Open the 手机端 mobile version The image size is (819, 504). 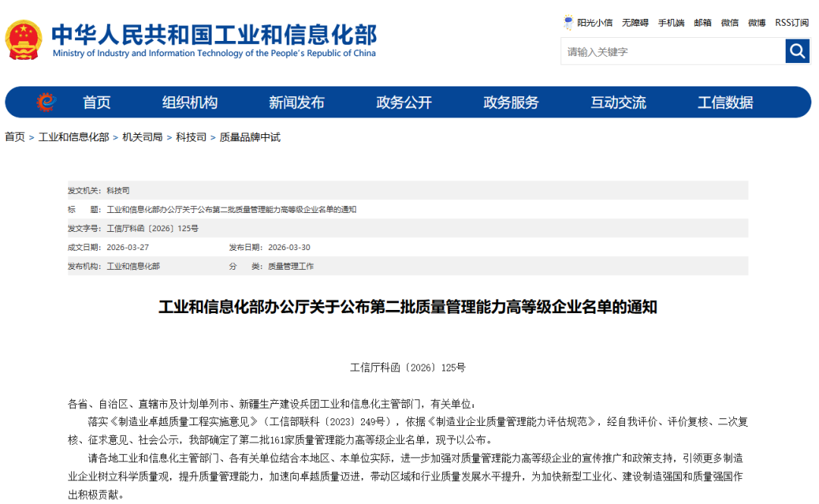[670, 22]
